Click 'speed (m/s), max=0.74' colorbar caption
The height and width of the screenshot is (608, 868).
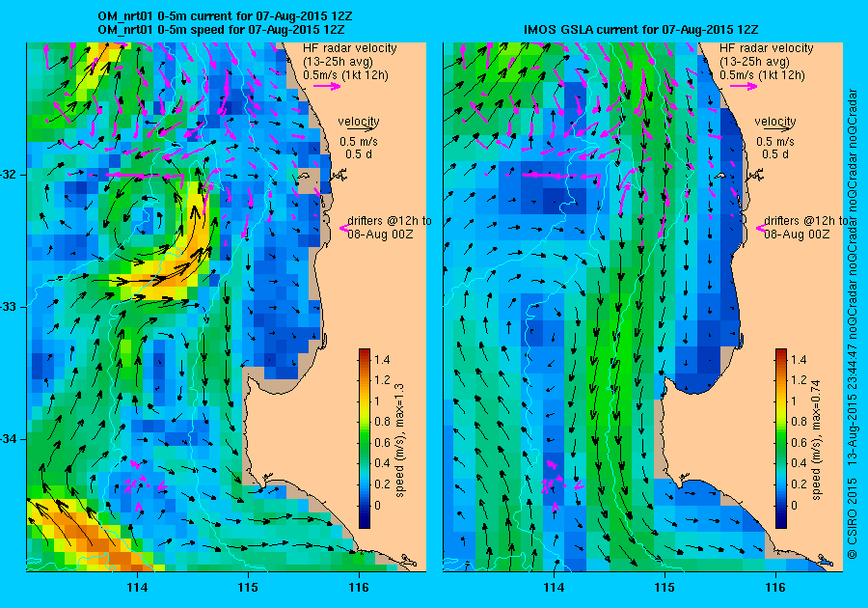pyautogui.click(x=816, y=440)
